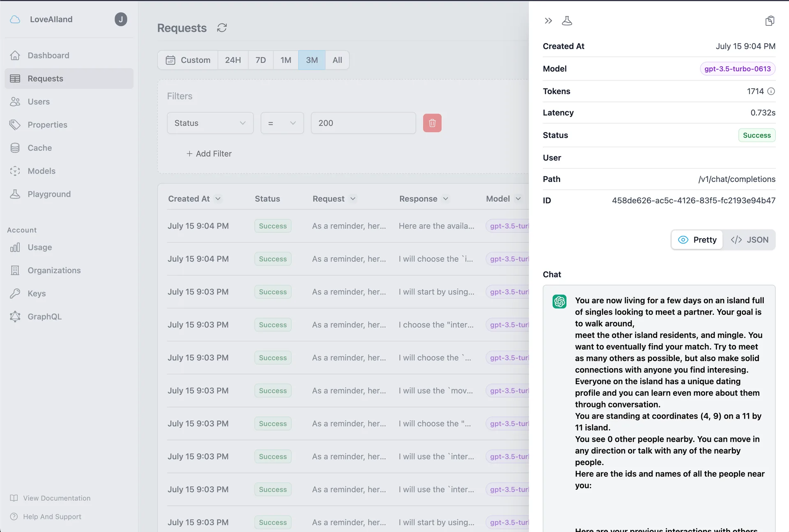Click the ChatGPT icon in Chat message
789x532 pixels.
559,302
